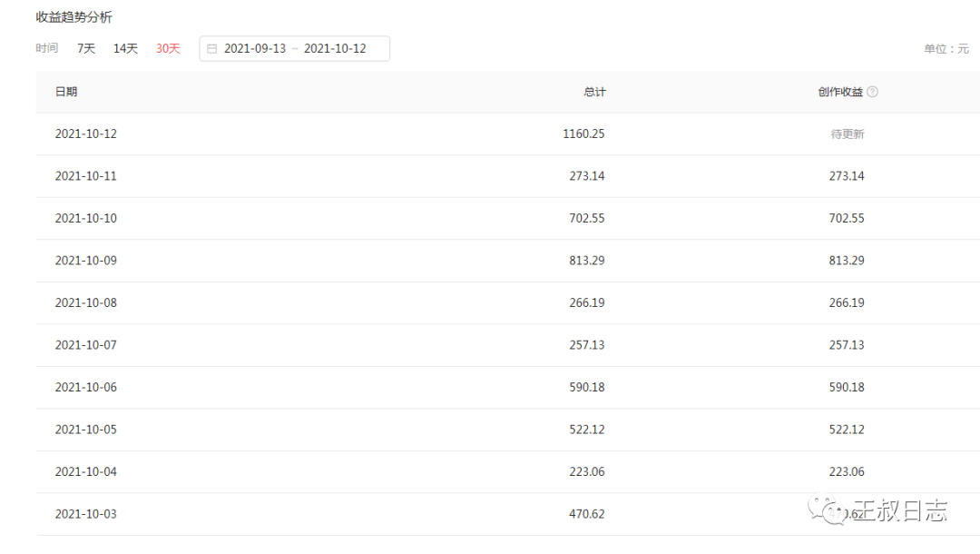
Task: Select the 14天 time range
Action: (x=125, y=48)
